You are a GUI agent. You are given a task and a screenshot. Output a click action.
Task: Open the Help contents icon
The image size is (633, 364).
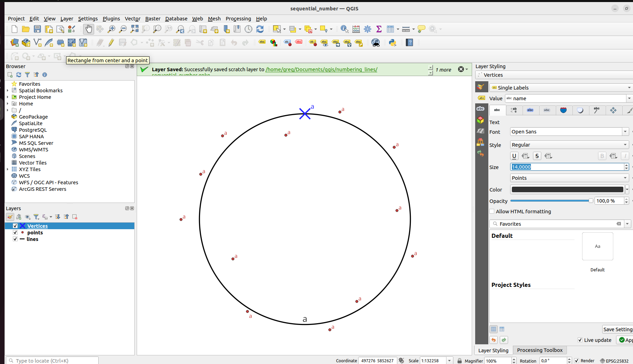(x=409, y=43)
